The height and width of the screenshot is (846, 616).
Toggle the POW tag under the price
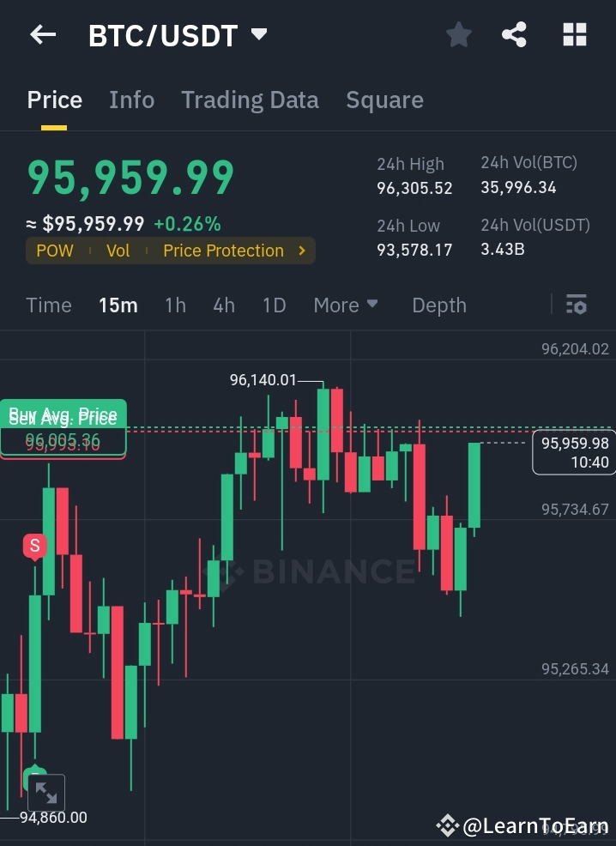pyautogui.click(x=54, y=251)
